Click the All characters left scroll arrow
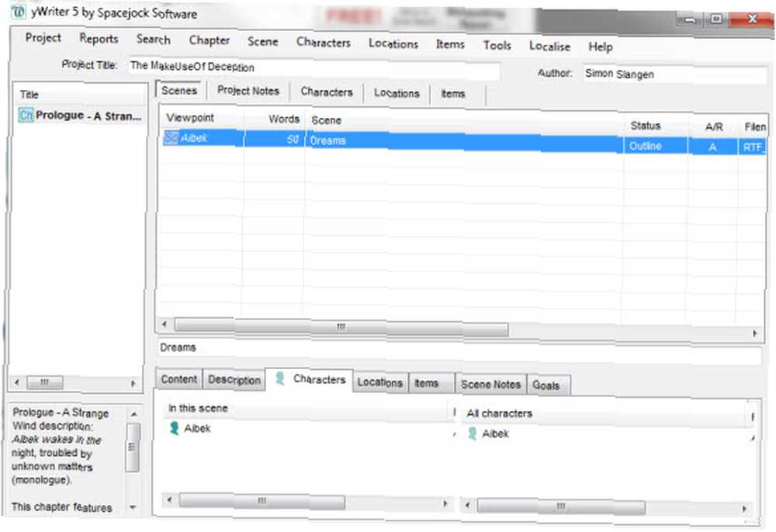The width and height of the screenshot is (776, 532). click(x=468, y=506)
